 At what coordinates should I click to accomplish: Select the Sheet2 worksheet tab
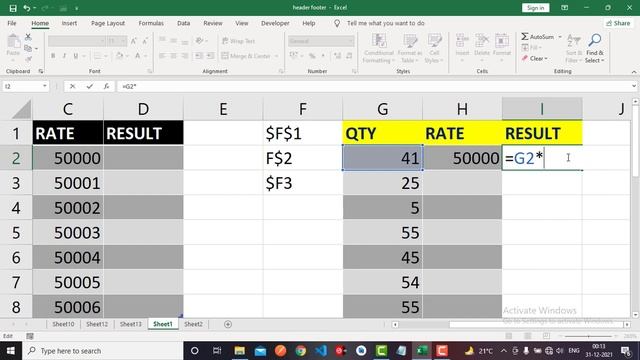pos(193,324)
